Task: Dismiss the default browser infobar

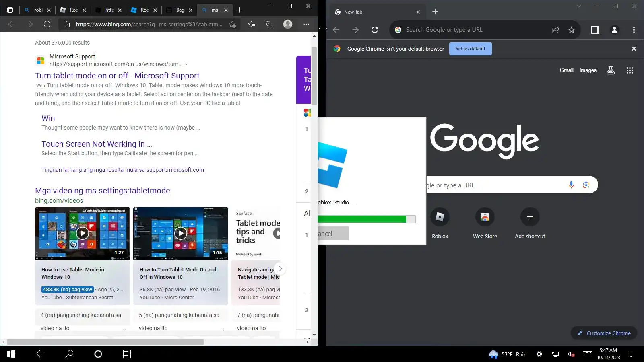Action: pyautogui.click(x=634, y=49)
